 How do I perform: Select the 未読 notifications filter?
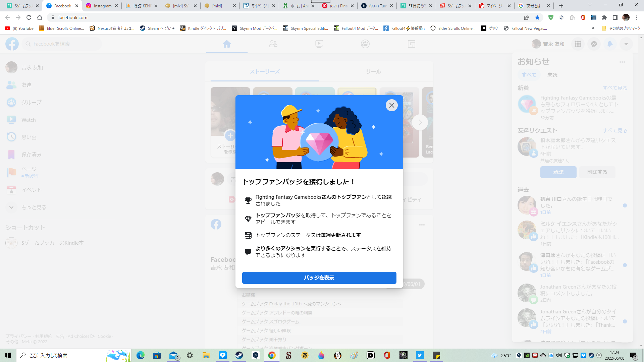[x=552, y=75]
